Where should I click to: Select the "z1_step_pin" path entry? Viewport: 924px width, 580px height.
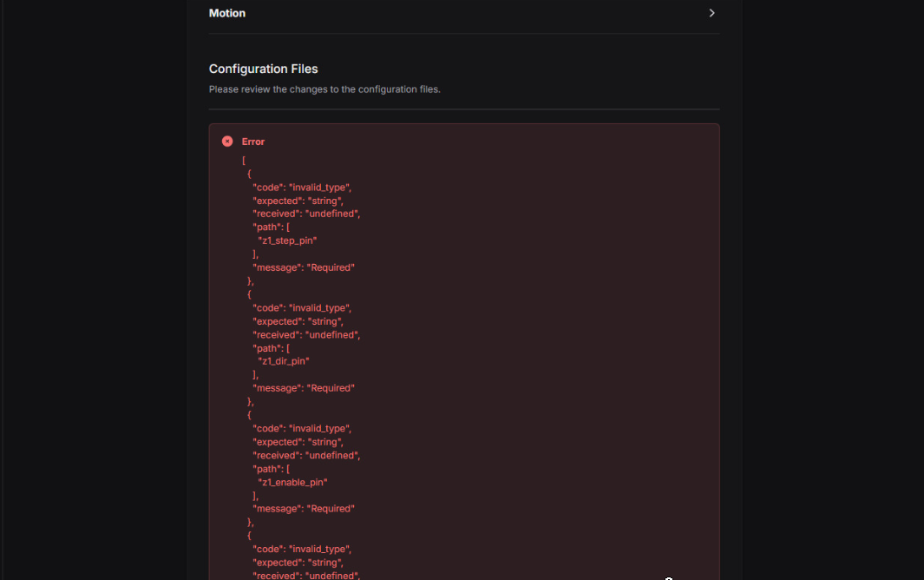[293, 241]
